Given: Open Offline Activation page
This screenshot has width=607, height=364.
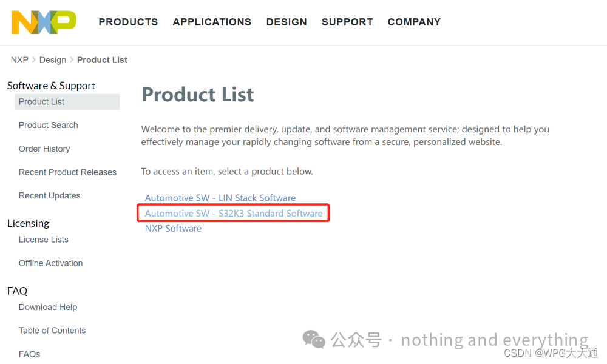Looking at the screenshot, I should (x=51, y=263).
